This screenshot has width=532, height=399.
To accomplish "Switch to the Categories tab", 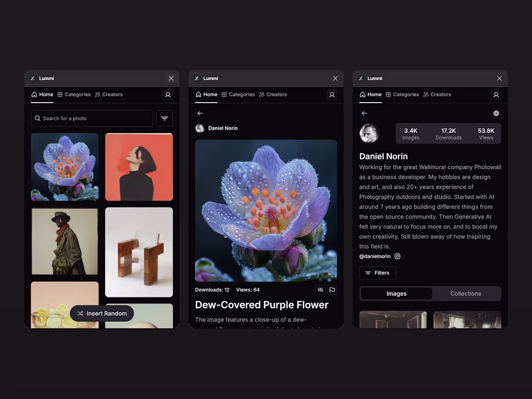I will tap(74, 94).
